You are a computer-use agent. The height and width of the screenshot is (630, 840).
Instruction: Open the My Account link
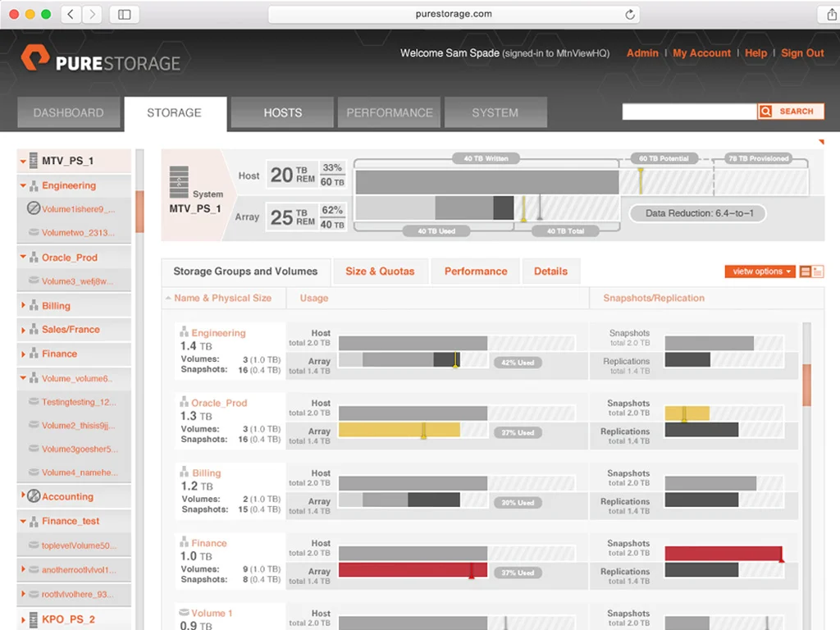click(x=702, y=53)
